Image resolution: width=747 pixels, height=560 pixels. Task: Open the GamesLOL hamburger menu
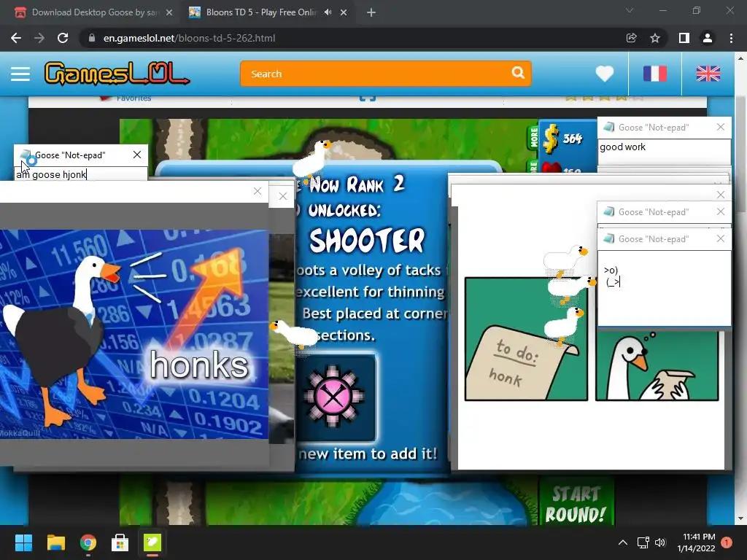20,74
